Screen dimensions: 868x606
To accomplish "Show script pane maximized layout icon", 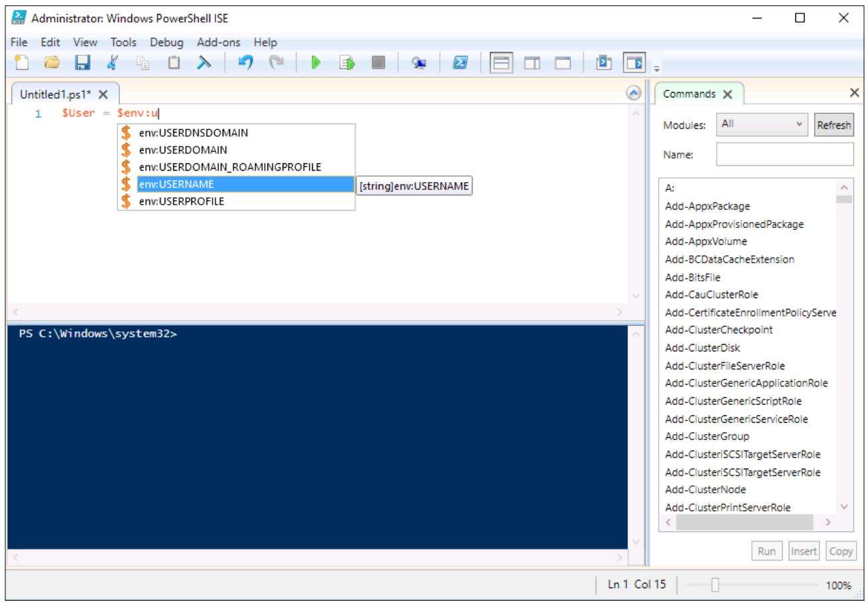I will 563,62.
